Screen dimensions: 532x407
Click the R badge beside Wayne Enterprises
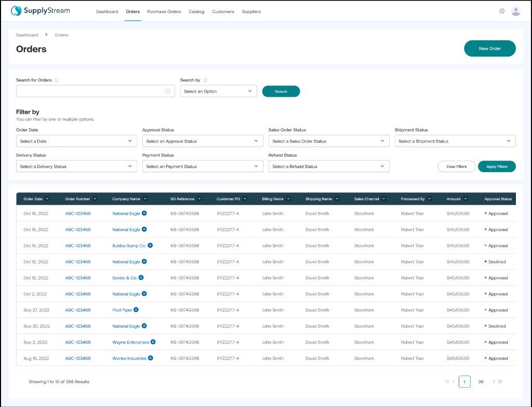tap(153, 342)
